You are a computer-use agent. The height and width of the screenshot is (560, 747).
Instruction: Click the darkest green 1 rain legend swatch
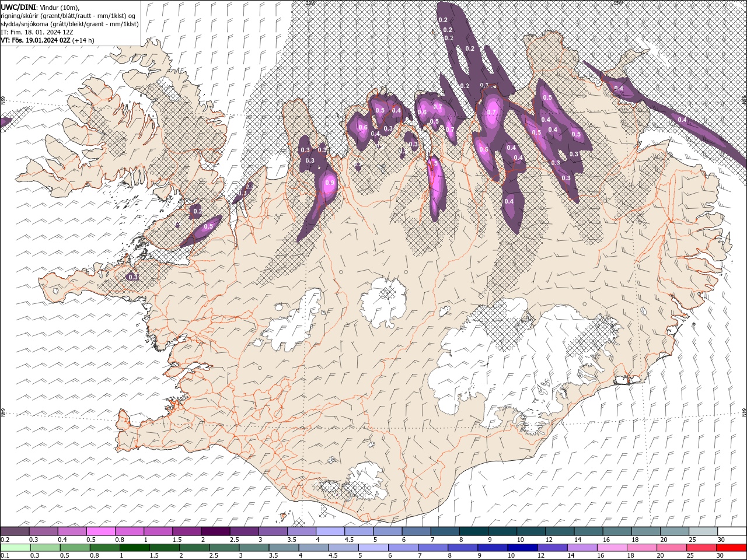[134, 548]
